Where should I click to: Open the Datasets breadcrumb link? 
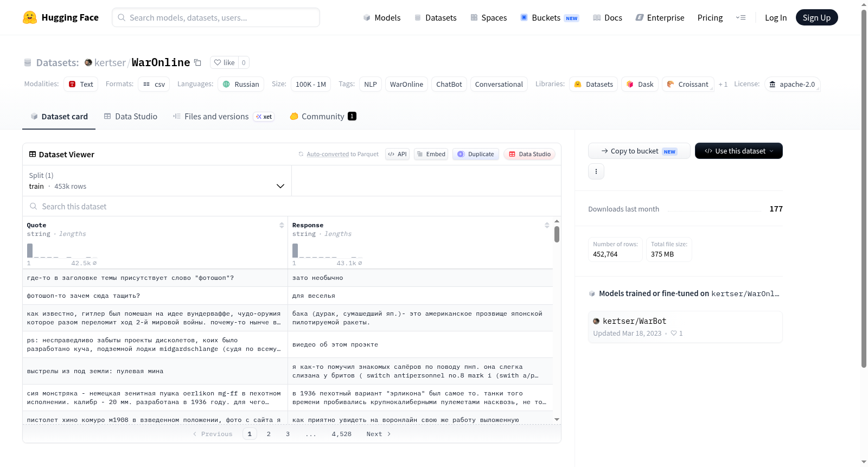(58, 62)
